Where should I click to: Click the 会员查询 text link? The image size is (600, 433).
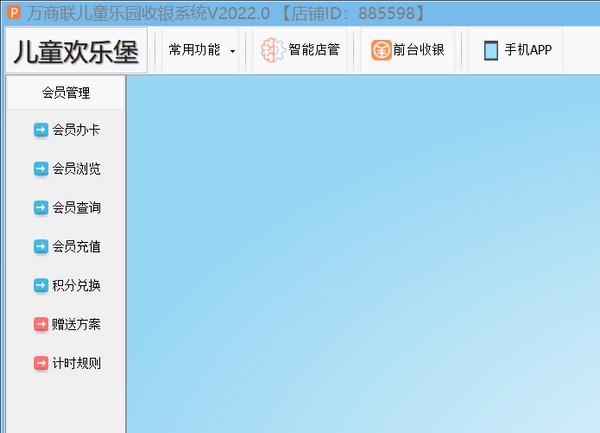click(x=76, y=207)
